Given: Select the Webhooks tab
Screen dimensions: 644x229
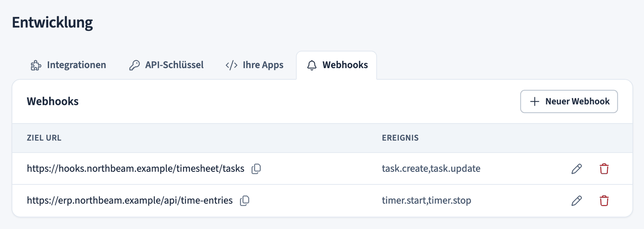Looking at the screenshot, I should (x=336, y=65).
